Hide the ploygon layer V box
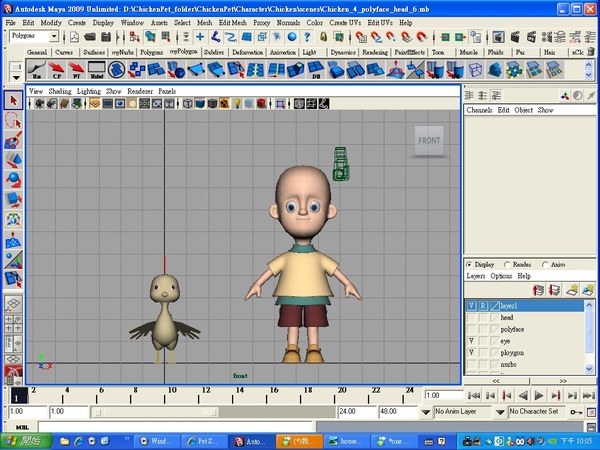 point(472,353)
